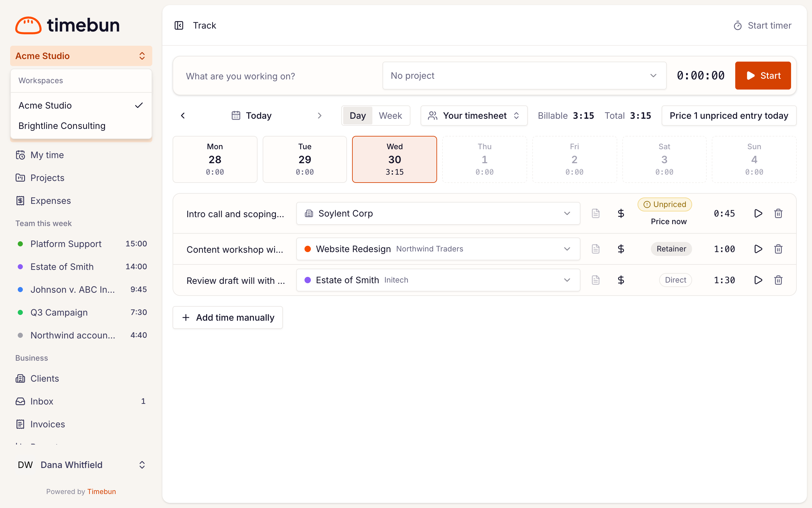The height and width of the screenshot is (508, 812).
Task: Switch to Week view
Action: (390, 116)
